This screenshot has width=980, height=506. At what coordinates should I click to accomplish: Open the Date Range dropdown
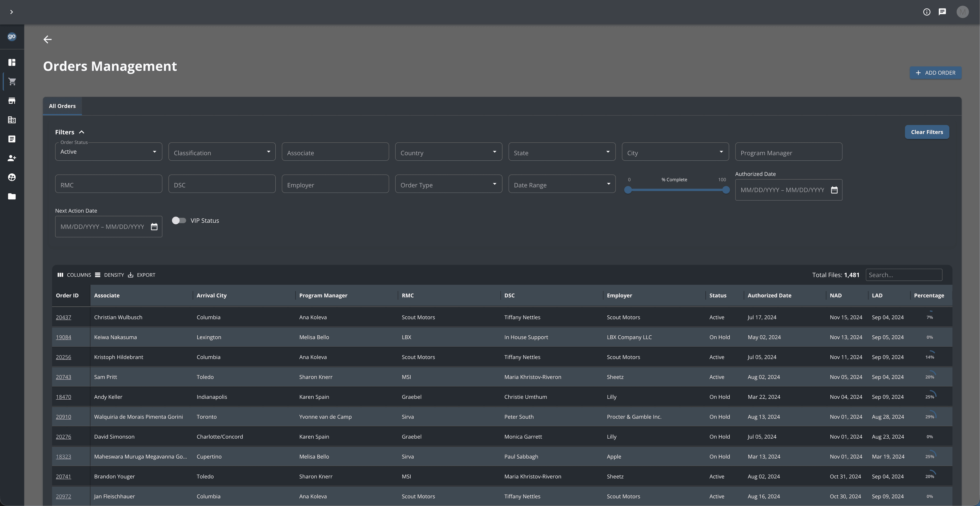(562, 184)
